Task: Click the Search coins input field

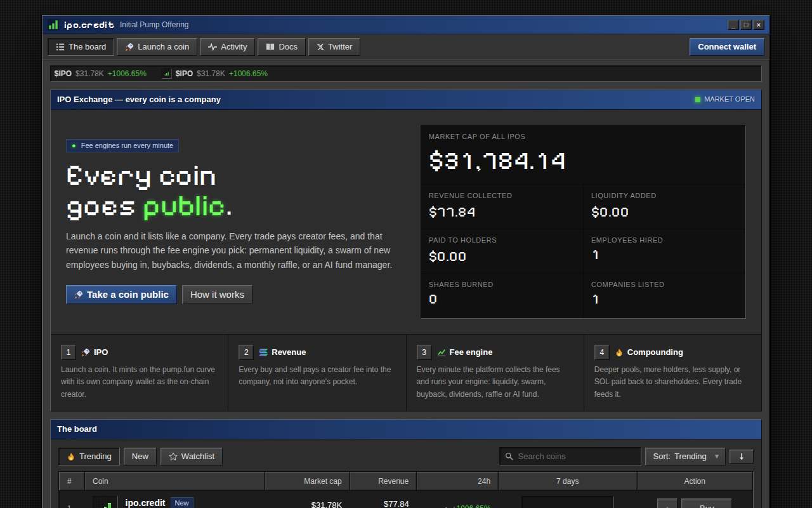Action: coord(570,457)
